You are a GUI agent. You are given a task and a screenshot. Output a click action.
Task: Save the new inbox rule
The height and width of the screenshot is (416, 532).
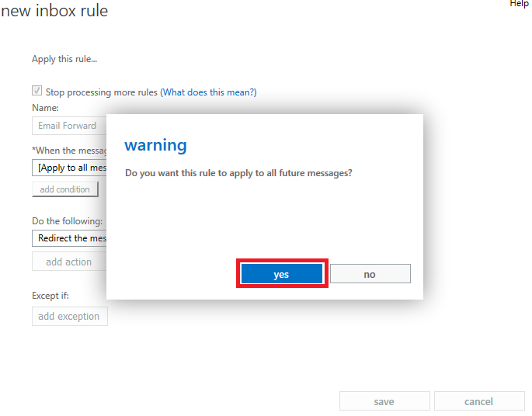(x=384, y=401)
